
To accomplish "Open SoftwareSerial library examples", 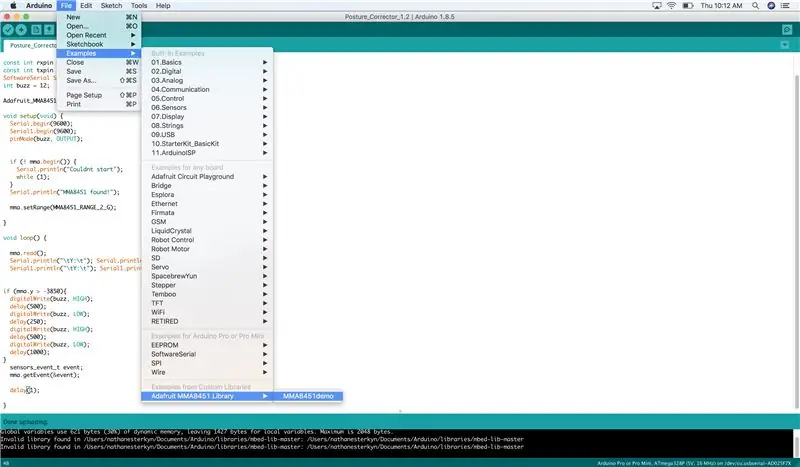I will click(x=207, y=354).
